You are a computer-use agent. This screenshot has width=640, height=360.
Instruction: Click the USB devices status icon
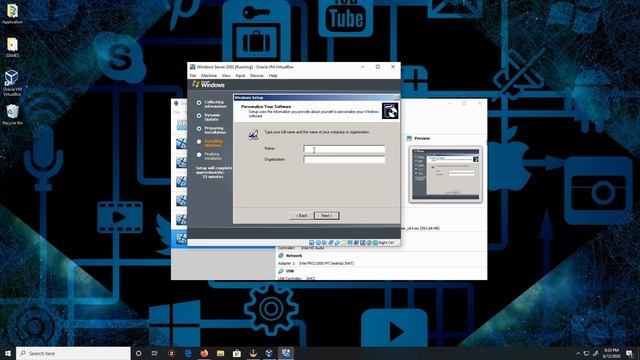(x=338, y=243)
